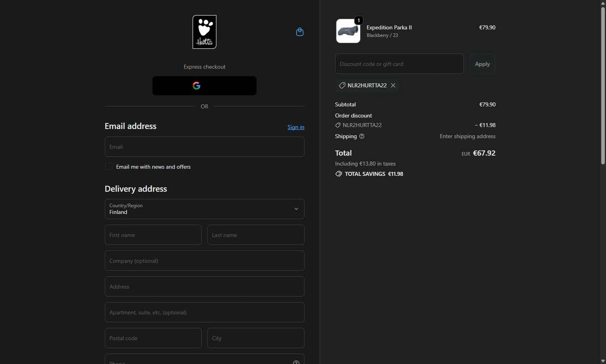The width and height of the screenshot is (606, 364).
Task: Click the total amount €67.92
Action: tap(484, 153)
